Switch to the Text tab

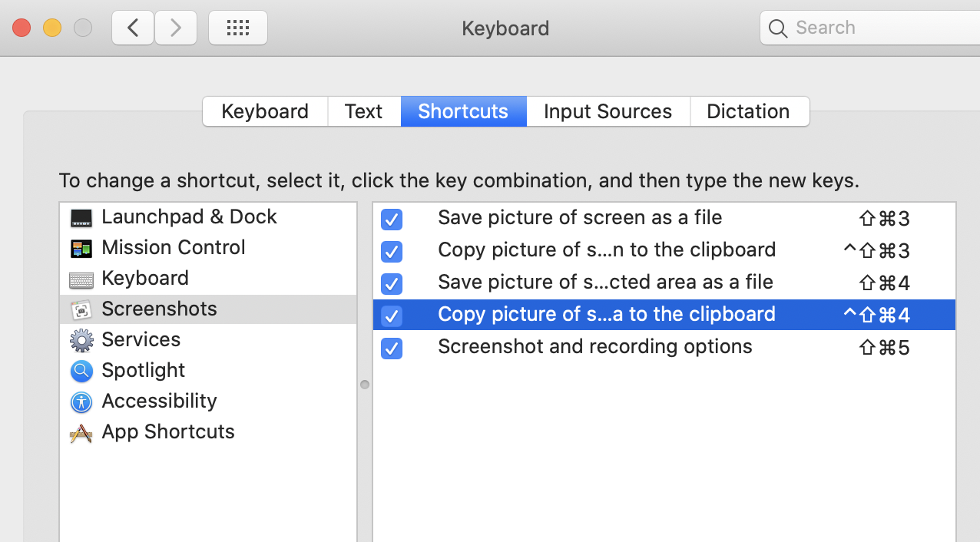click(363, 111)
